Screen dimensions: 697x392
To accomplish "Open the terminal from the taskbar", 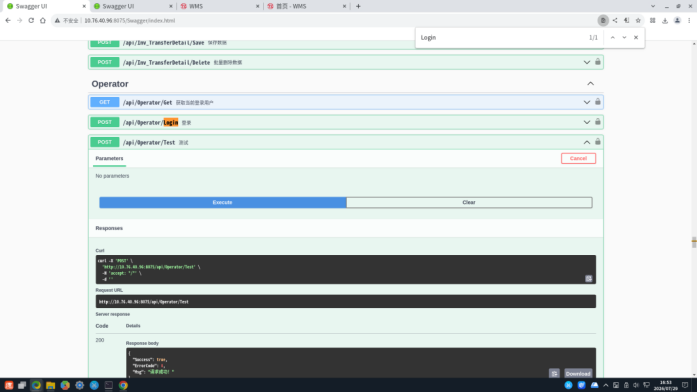I will tap(108, 385).
